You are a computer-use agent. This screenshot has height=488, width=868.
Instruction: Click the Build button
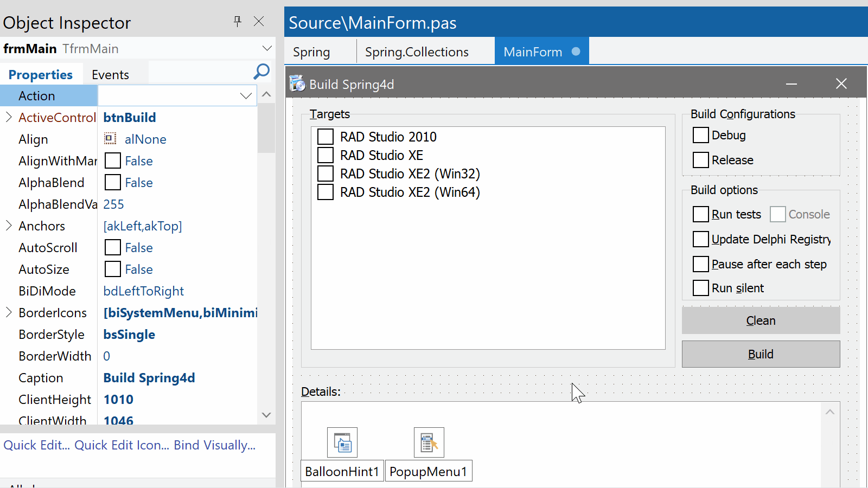(x=761, y=354)
